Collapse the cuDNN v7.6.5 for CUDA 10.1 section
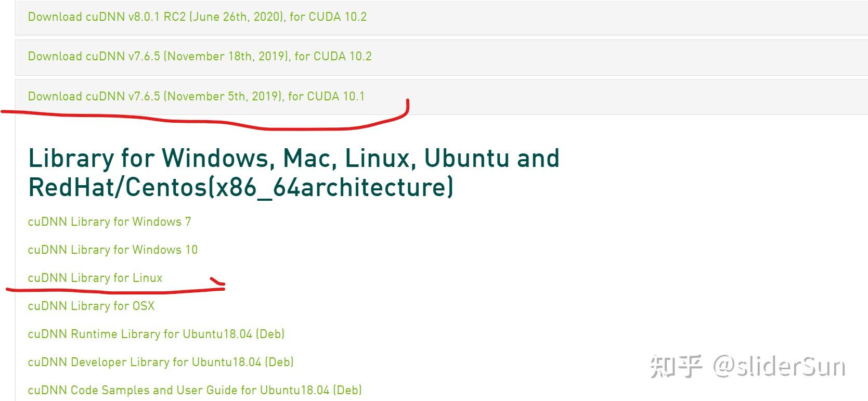 point(196,96)
